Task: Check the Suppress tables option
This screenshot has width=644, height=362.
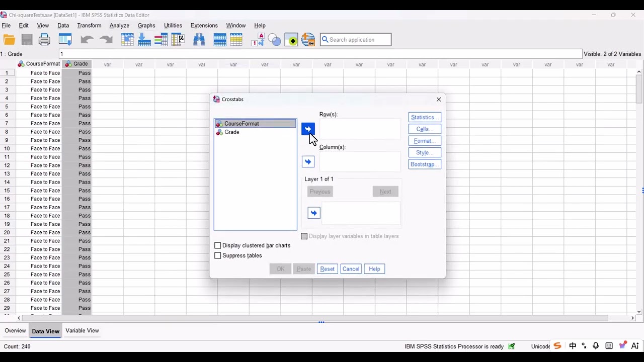Action: (218, 255)
